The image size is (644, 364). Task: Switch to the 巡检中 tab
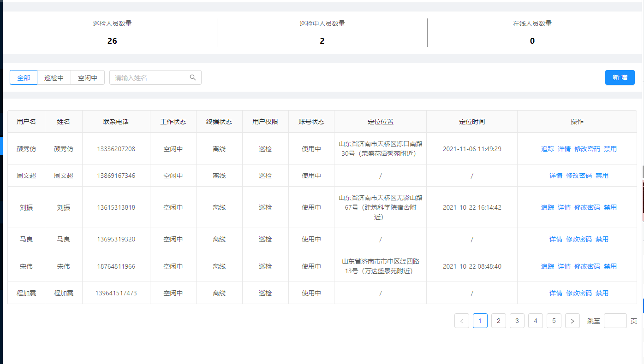54,77
